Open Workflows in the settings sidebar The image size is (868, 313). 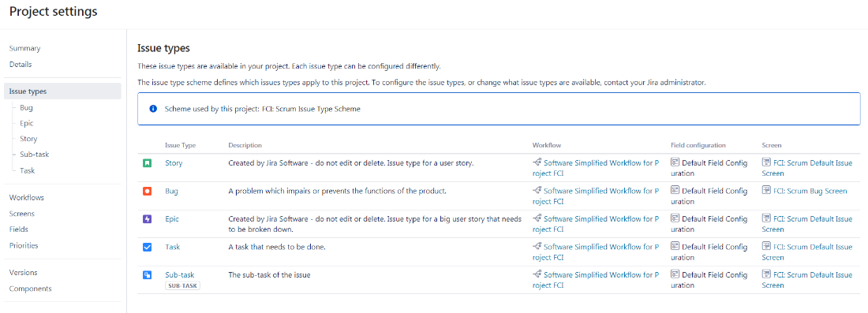(27, 197)
